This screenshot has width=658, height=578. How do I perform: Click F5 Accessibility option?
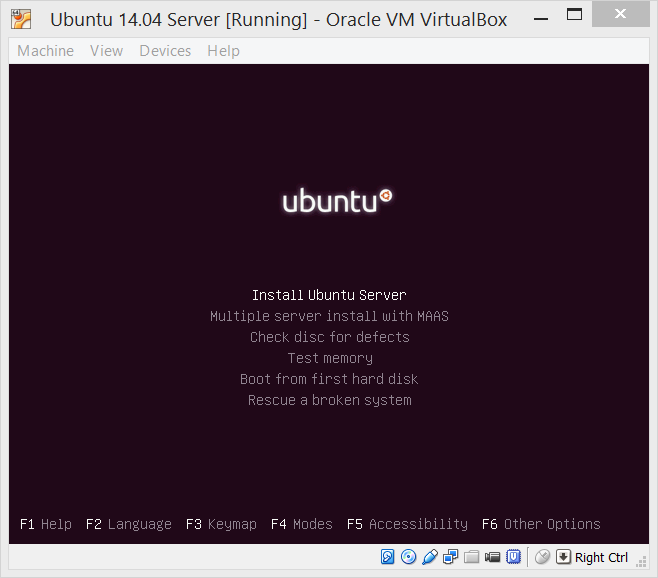(x=407, y=524)
